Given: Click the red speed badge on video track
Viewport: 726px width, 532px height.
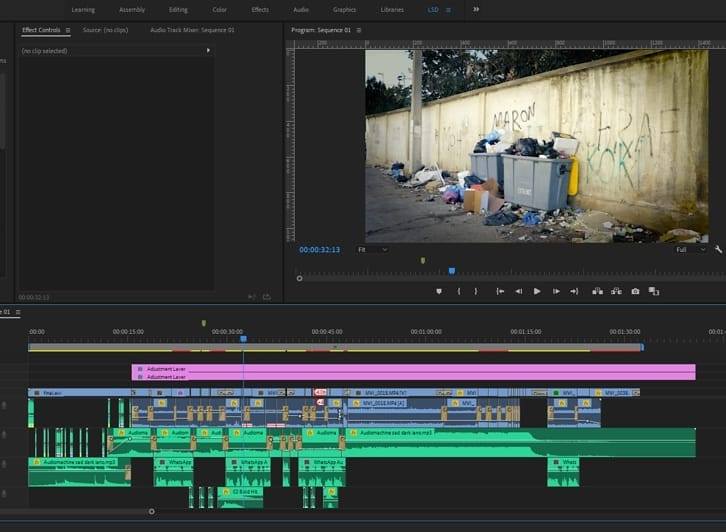Looking at the screenshot, I should click(x=320, y=393).
